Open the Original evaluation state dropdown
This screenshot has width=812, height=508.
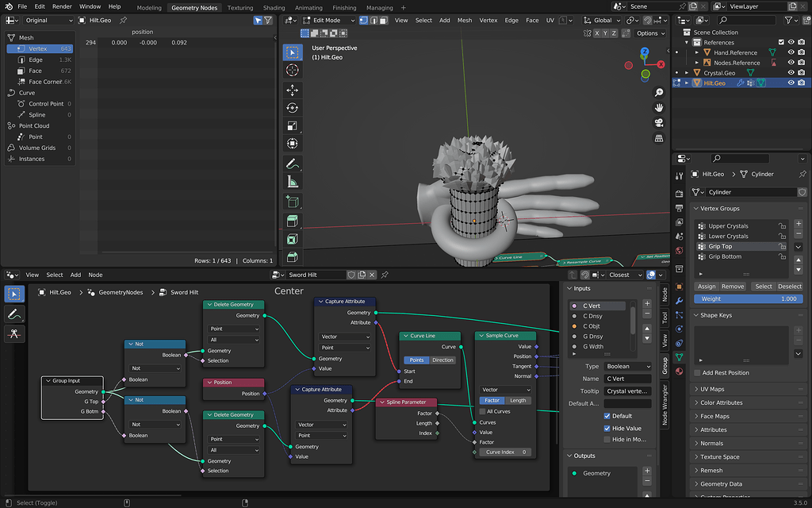tap(48, 20)
